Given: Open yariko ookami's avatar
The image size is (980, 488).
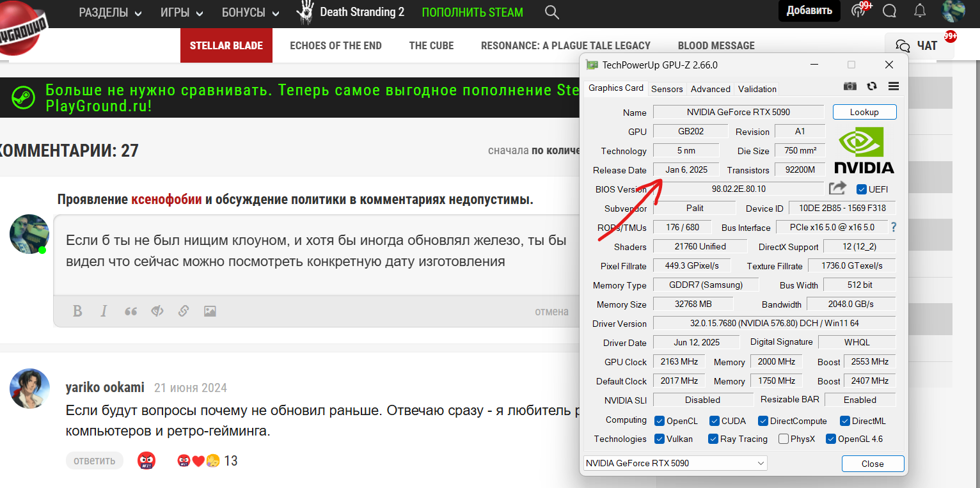Looking at the screenshot, I should tap(29, 388).
